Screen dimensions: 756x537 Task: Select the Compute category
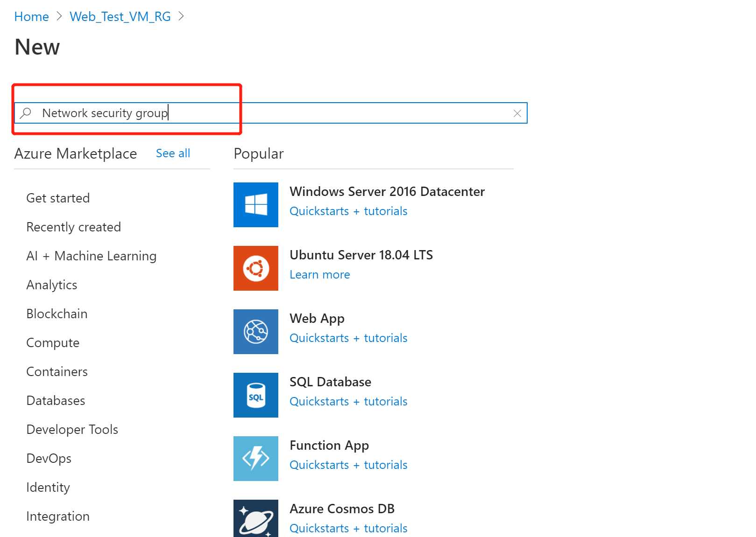click(53, 343)
